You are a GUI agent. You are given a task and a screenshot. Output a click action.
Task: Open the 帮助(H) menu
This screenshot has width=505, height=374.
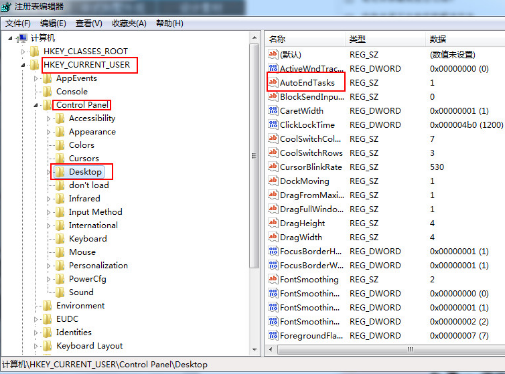click(170, 23)
